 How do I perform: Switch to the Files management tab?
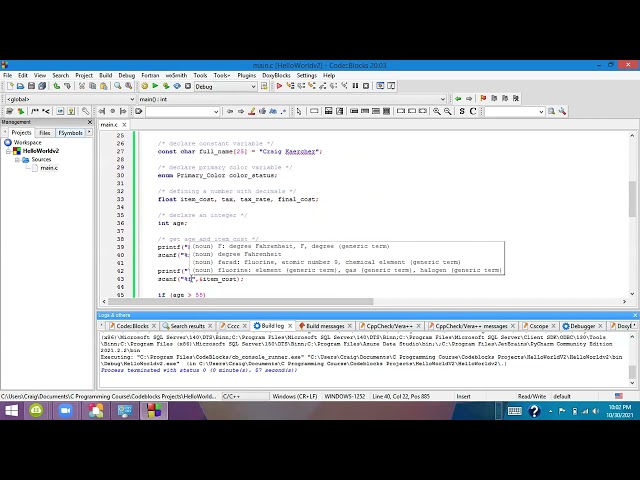pos(44,133)
